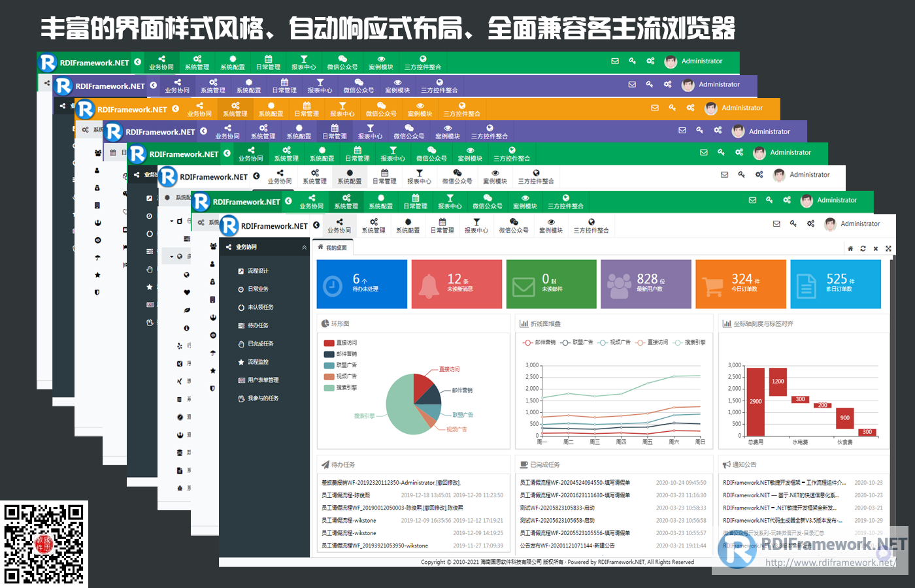Click the blue 昨日订单数 card
Viewport: 915px width, 588px height.
(836, 284)
